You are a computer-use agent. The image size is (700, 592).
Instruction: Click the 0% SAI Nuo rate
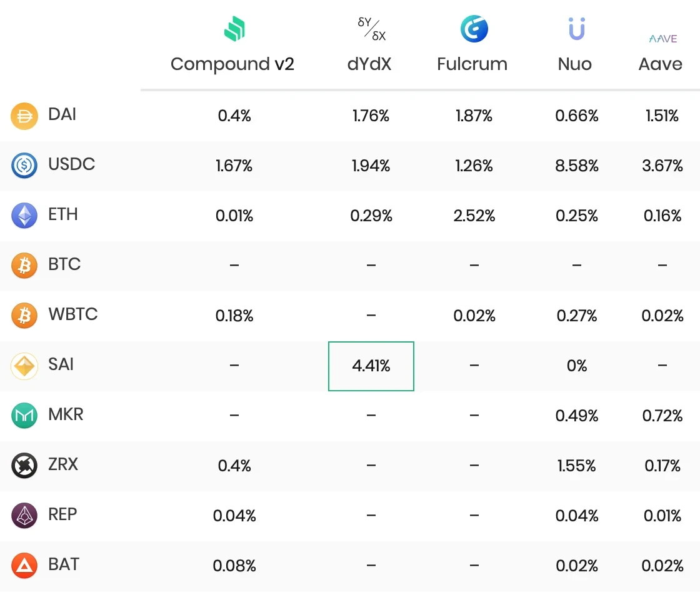pos(577,366)
